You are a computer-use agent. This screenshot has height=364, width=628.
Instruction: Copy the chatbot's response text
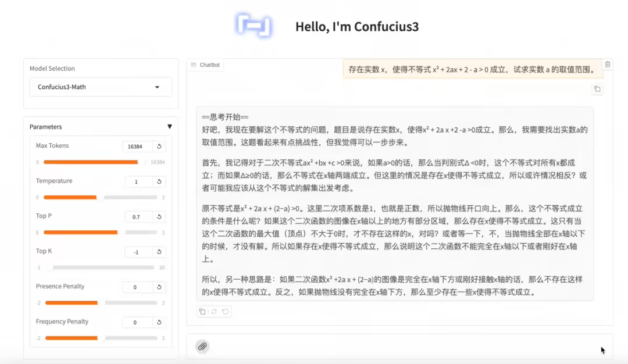point(202,312)
